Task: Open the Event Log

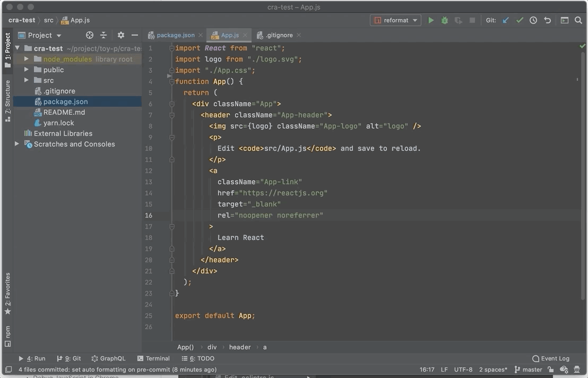Action: tap(551, 358)
